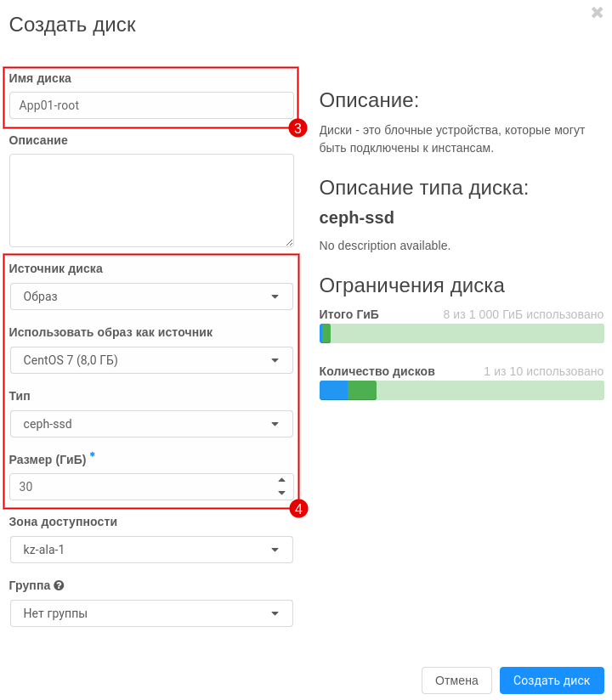
Task: Click the Количество дисков usage bar
Action: (x=462, y=390)
